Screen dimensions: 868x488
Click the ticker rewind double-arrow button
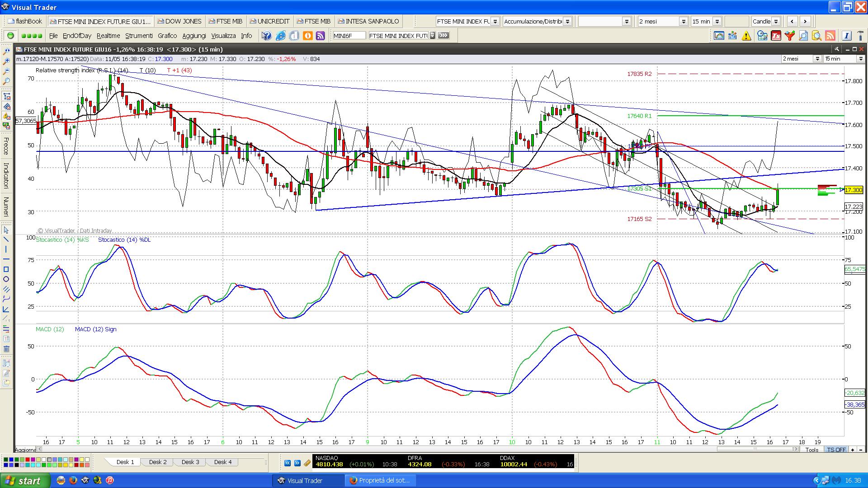[288, 463]
